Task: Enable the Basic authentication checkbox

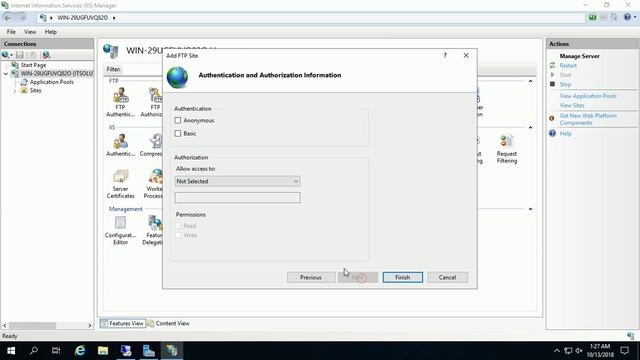Action: point(178,133)
